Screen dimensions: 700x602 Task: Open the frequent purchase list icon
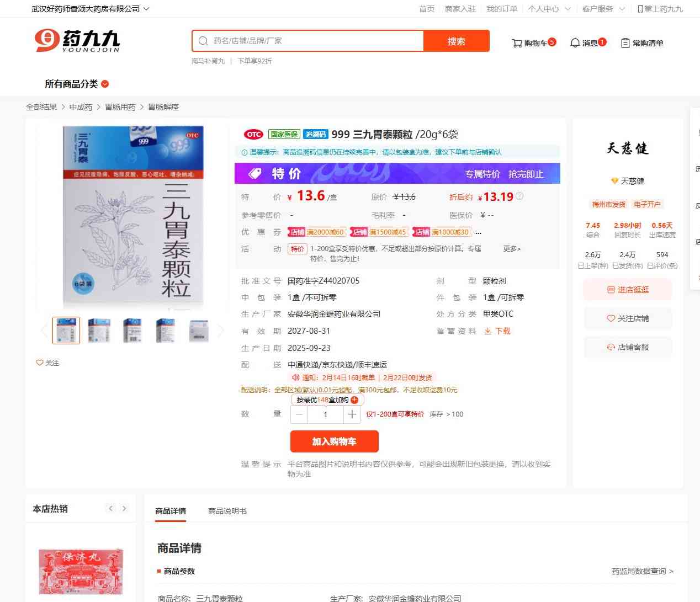[x=625, y=43]
